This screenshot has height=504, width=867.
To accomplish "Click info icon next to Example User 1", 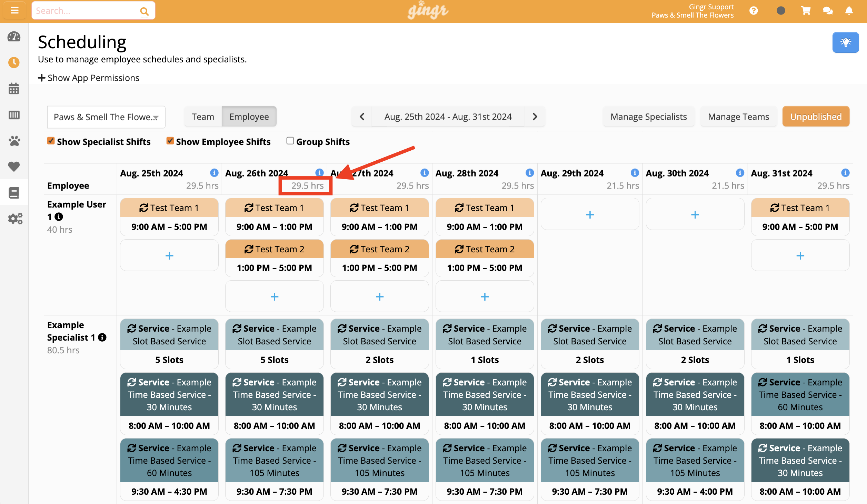I will coord(59,216).
